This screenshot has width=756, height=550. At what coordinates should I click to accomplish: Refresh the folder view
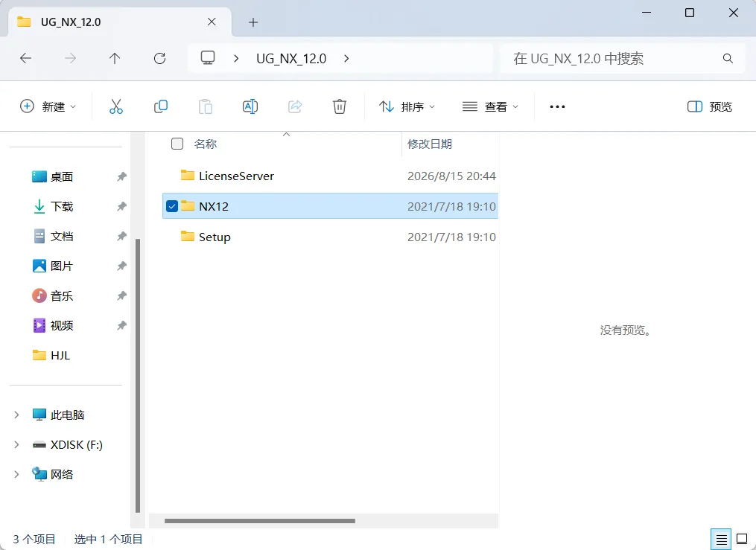click(x=159, y=58)
